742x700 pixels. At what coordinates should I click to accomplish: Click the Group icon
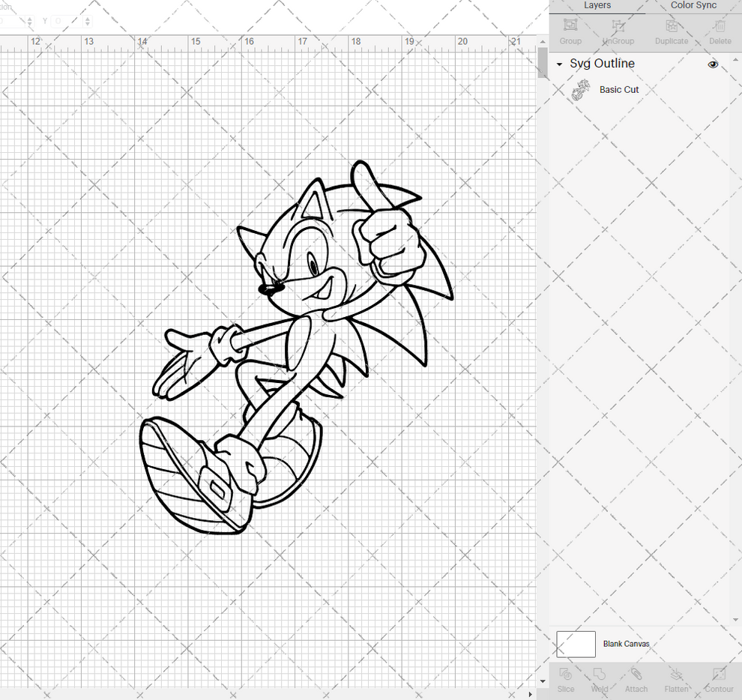click(x=570, y=30)
